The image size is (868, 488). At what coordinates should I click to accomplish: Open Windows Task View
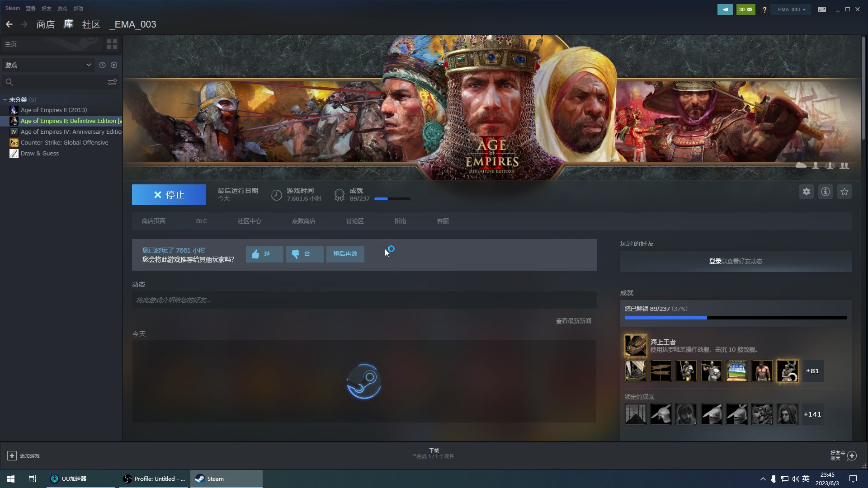33,479
